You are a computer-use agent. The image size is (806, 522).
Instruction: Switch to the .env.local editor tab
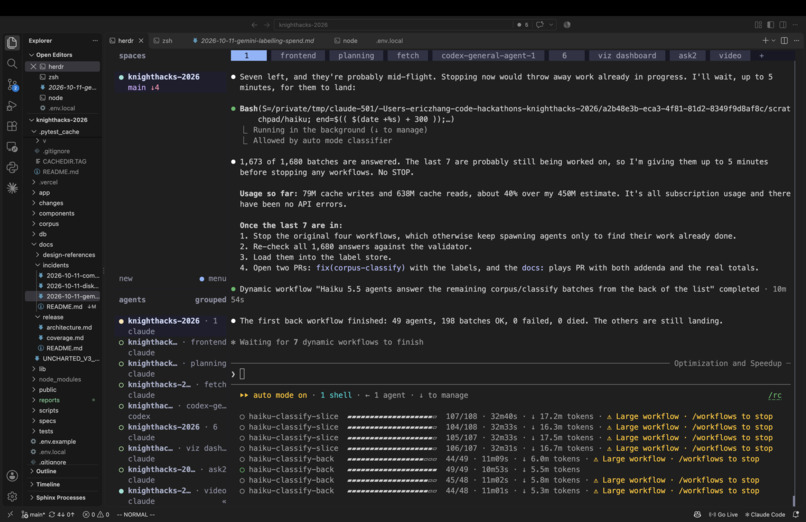[389, 41]
